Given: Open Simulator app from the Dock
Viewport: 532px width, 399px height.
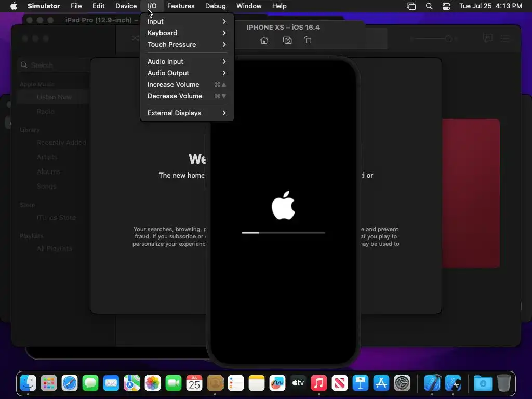Looking at the screenshot, I should click(x=453, y=383).
